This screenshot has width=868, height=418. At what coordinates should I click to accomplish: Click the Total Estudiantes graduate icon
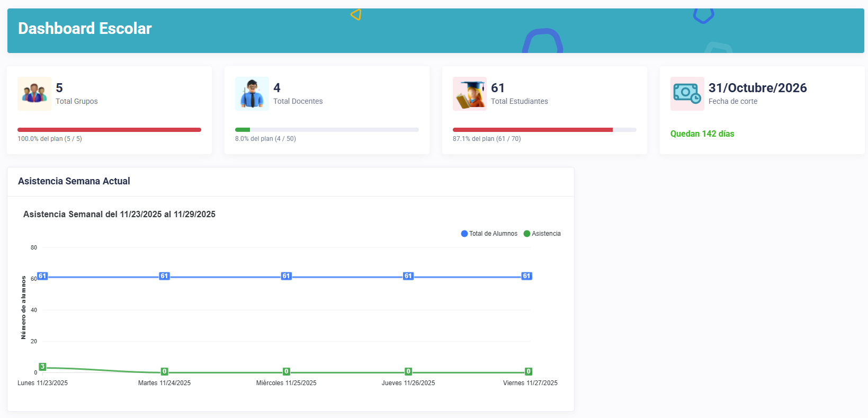[x=470, y=94]
